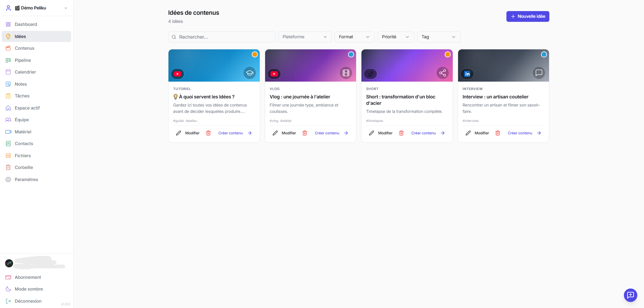Click Déconnexion to log out
644x308 pixels.
pos(36,301)
